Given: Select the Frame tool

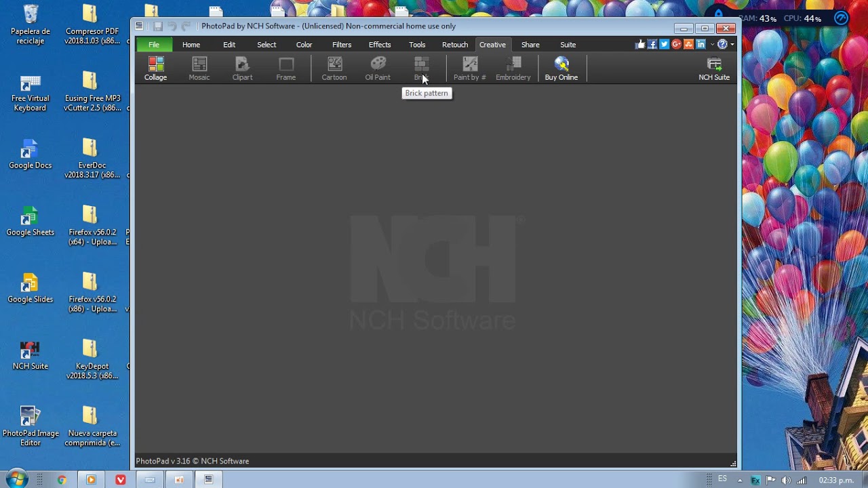Looking at the screenshot, I should tap(285, 68).
